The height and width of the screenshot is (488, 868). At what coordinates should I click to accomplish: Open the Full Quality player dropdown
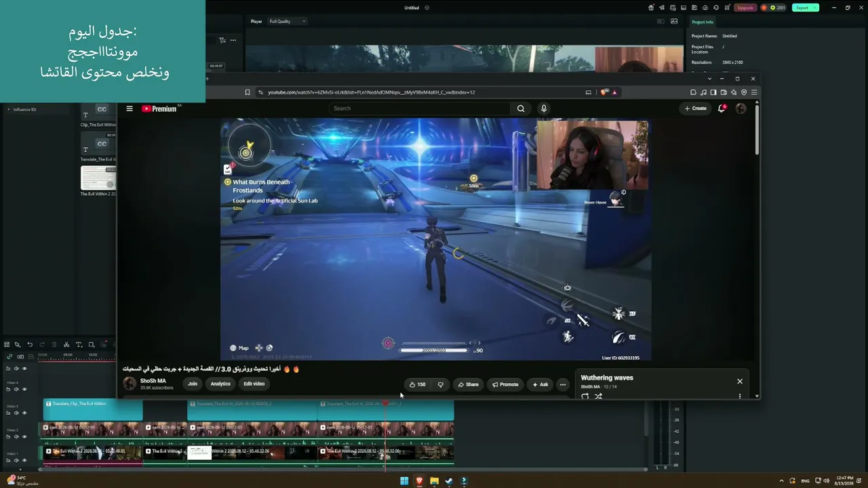tap(287, 21)
